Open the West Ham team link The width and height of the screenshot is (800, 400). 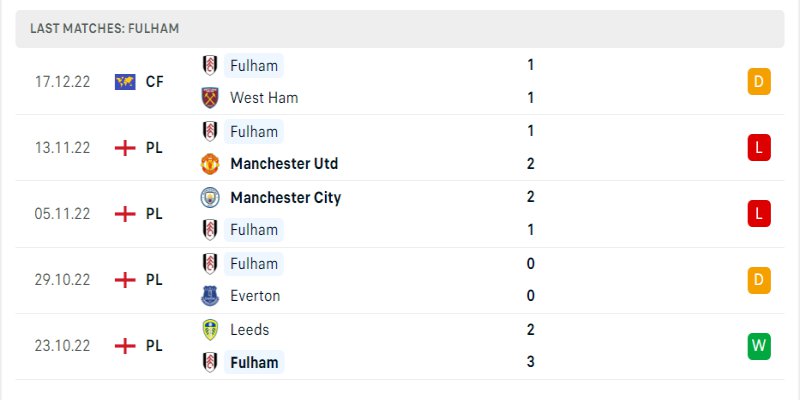[264, 98]
